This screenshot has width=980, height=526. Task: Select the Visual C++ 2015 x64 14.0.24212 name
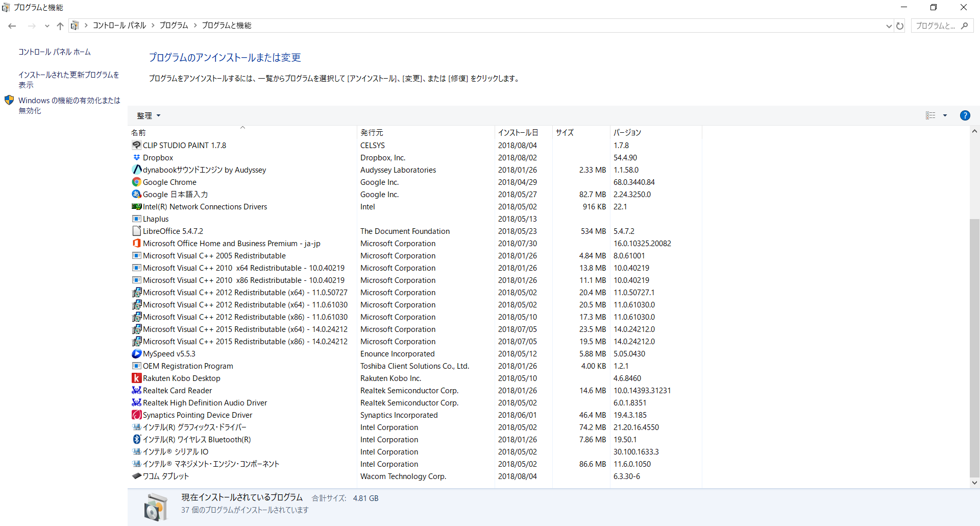[x=245, y=329]
